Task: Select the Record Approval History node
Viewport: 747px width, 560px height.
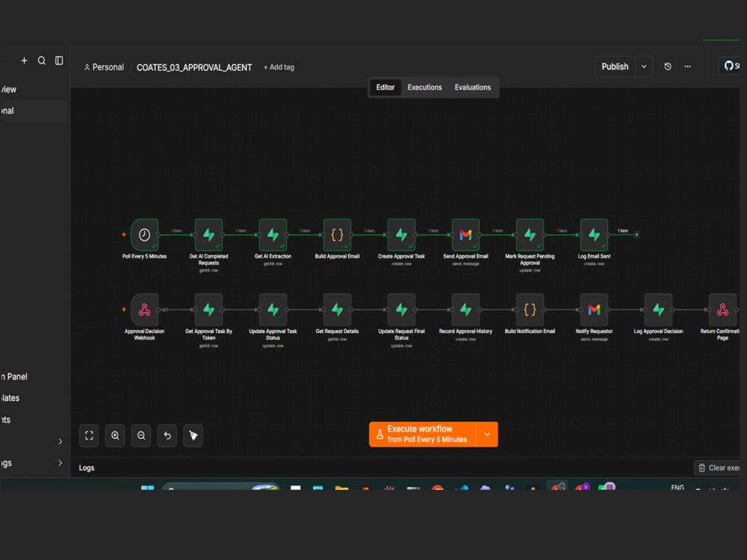Action: pos(465,310)
